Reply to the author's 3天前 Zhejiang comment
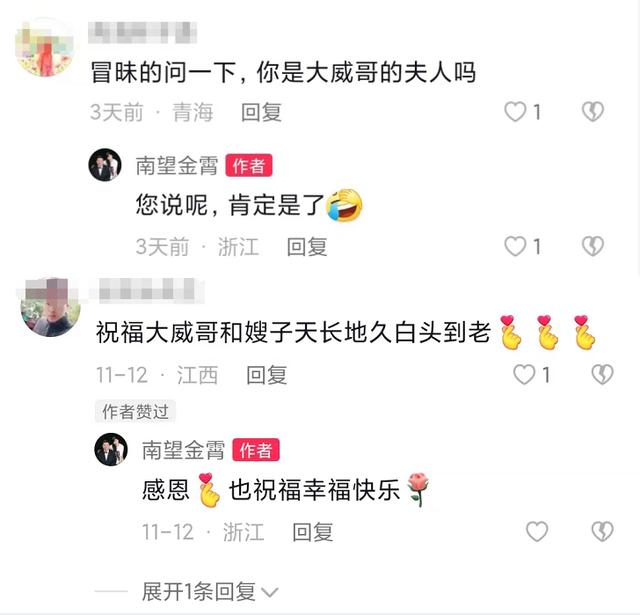 tap(307, 247)
